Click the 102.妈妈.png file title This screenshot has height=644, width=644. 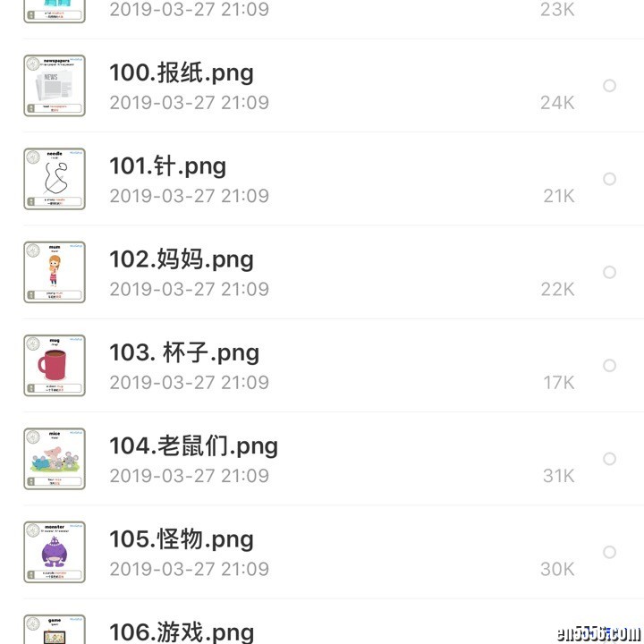pyautogui.click(x=182, y=259)
